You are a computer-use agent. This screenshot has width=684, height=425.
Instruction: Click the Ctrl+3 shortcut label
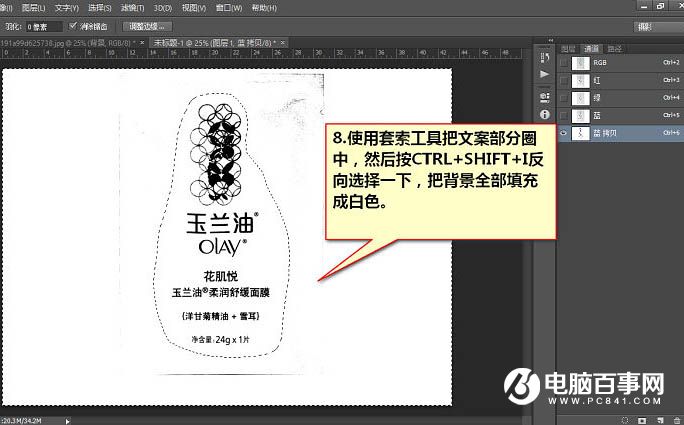671,80
